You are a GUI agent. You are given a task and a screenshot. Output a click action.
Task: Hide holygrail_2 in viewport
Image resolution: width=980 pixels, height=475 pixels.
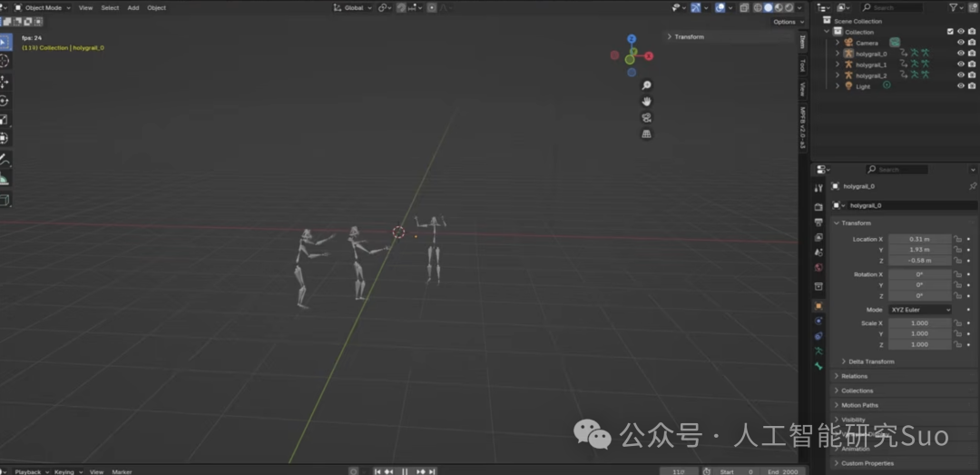[961, 75]
